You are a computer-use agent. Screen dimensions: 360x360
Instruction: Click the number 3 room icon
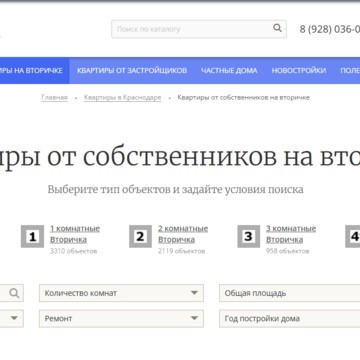[248, 236]
